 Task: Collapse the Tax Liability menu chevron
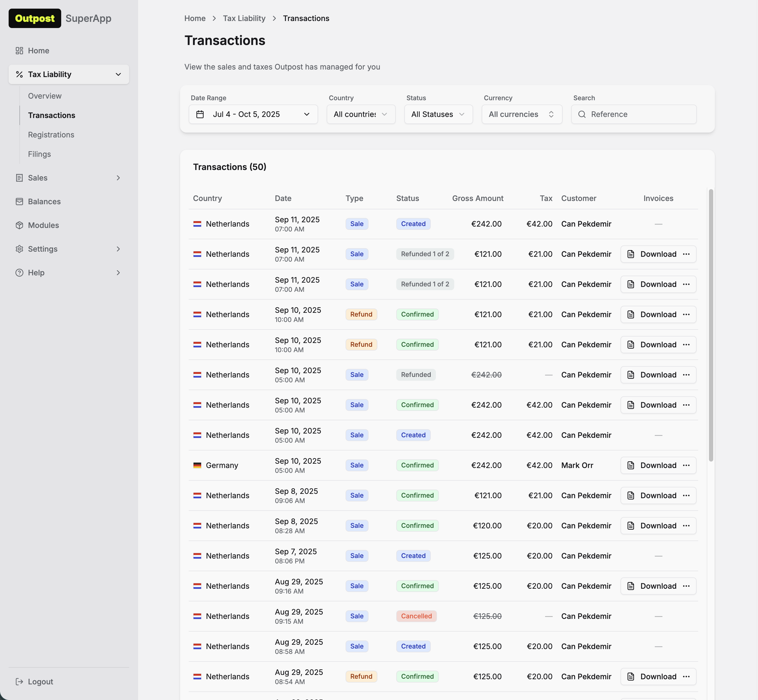tap(118, 74)
